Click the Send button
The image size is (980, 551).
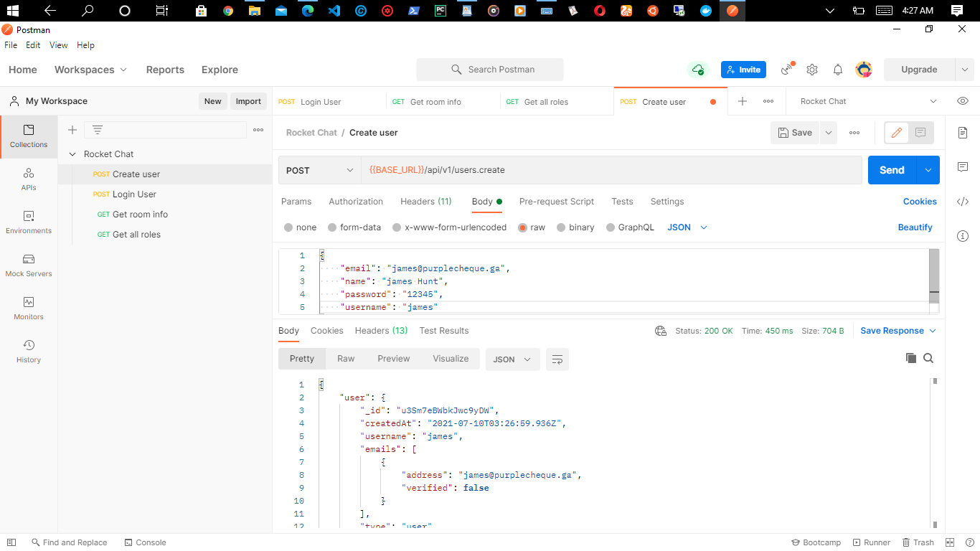(x=892, y=169)
